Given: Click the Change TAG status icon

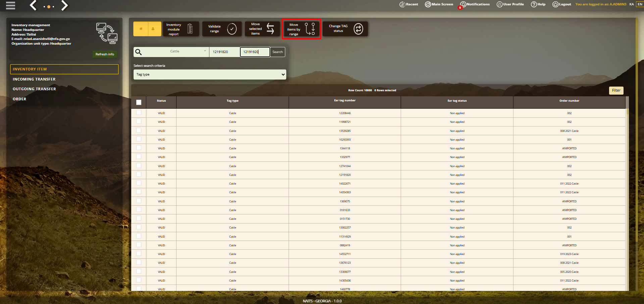Looking at the screenshot, I should click(358, 29).
